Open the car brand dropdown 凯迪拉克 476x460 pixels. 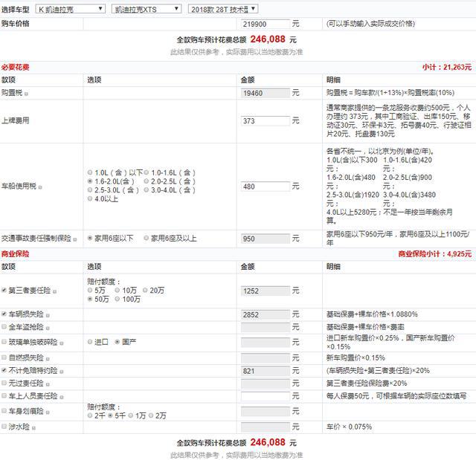(71, 9)
